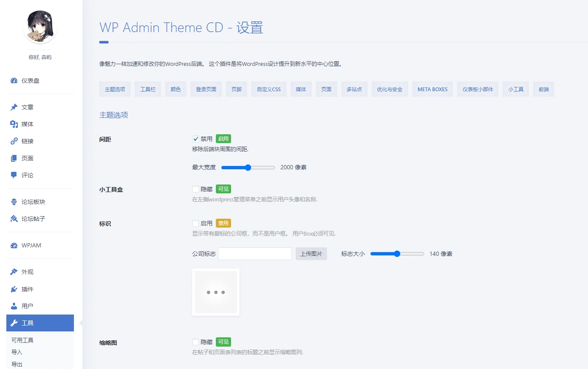
Task: Uncheck the 间距 禁用 checkbox
Action: pyautogui.click(x=196, y=139)
